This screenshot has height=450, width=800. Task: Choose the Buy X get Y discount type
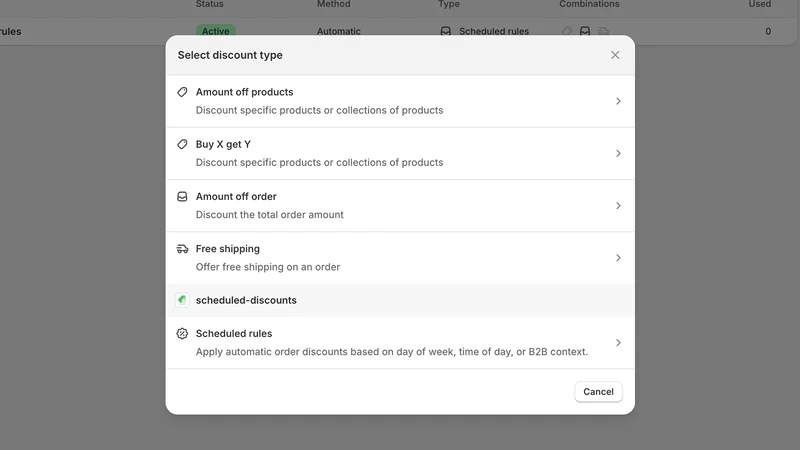(400, 153)
